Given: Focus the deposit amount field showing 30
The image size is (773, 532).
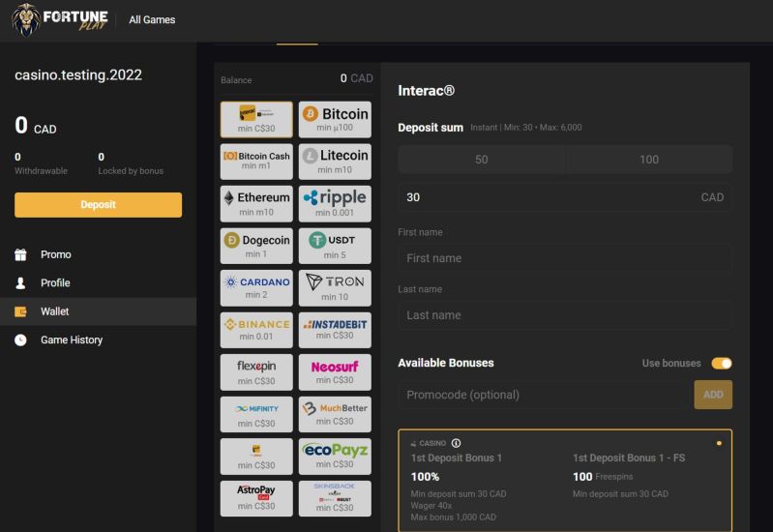Looking at the screenshot, I should pyautogui.click(x=565, y=197).
